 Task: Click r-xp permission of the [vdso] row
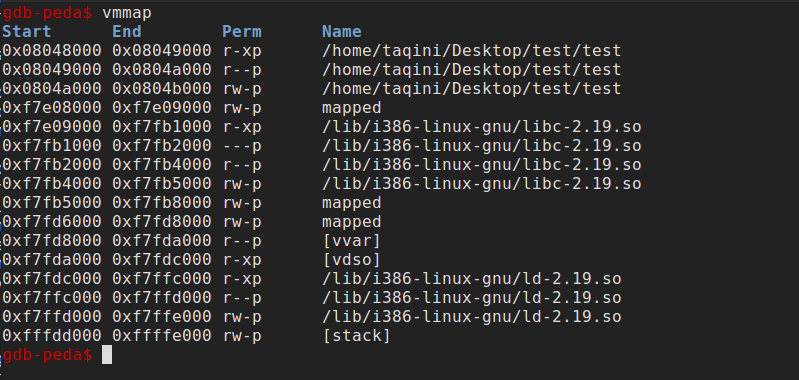pyautogui.click(x=242, y=260)
